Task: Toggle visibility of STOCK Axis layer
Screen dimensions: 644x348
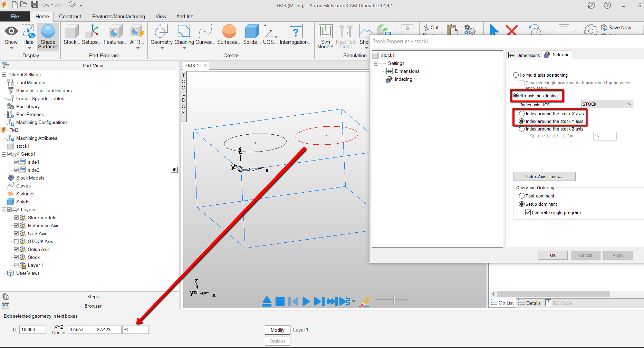Action: [17, 241]
